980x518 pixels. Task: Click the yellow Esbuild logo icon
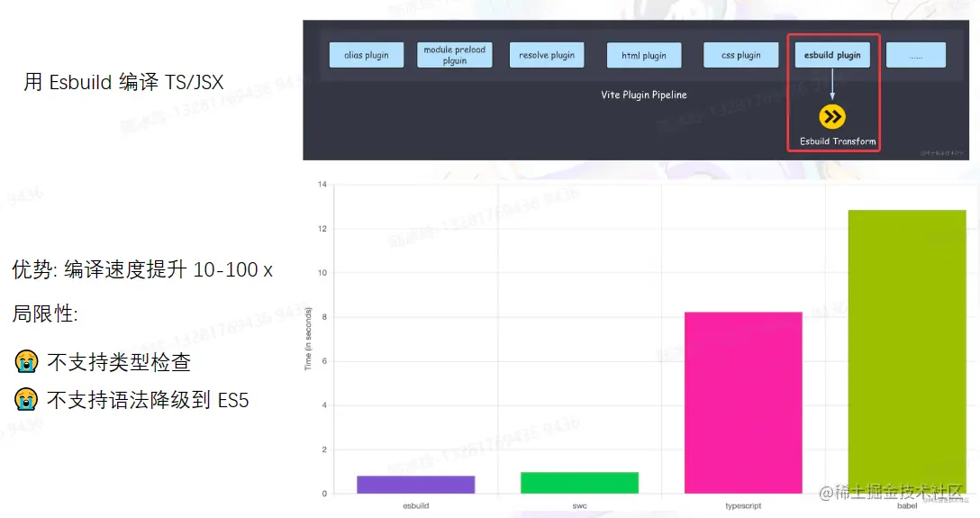pyautogui.click(x=832, y=117)
